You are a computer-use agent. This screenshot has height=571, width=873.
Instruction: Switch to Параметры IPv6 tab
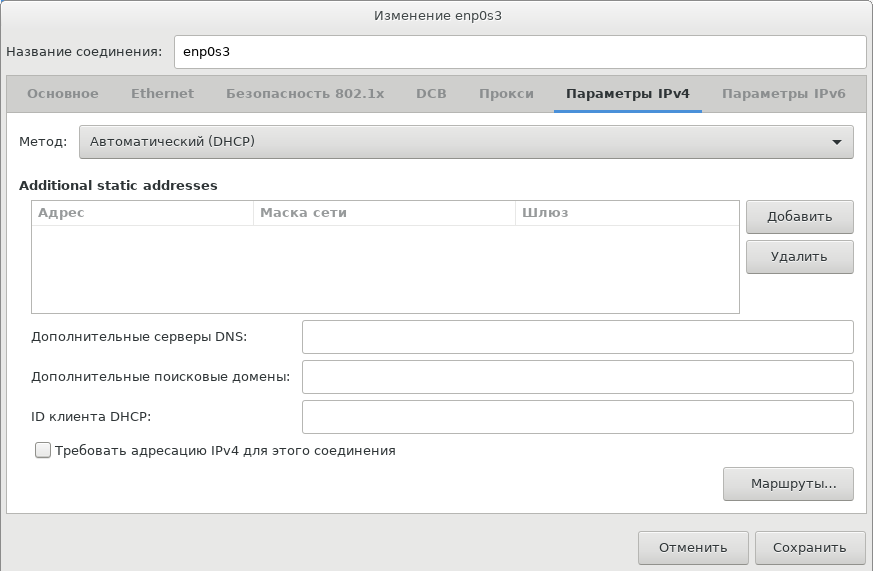(x=783, y=94)
